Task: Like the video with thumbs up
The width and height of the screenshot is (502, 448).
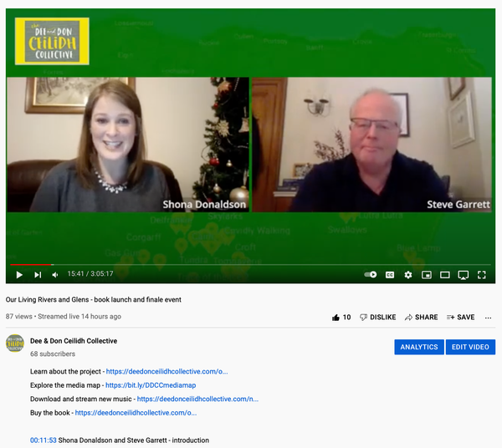Action: coord(341,317)
